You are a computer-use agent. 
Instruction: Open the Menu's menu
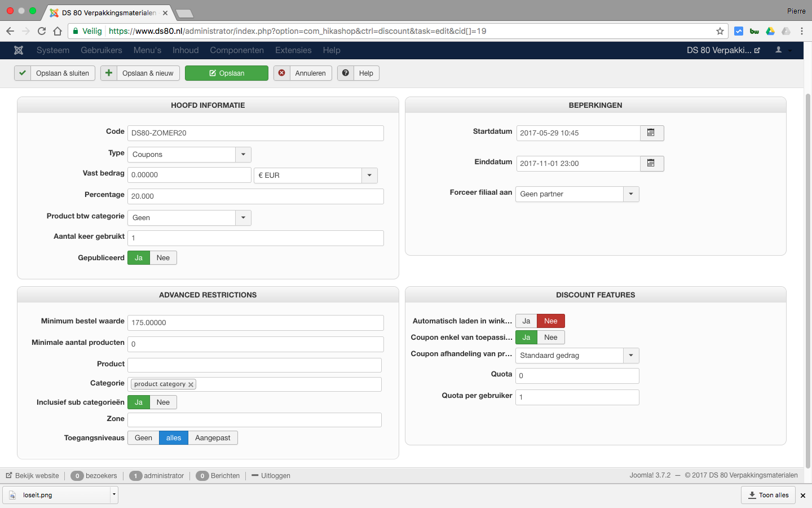click(x=147, y=50)
